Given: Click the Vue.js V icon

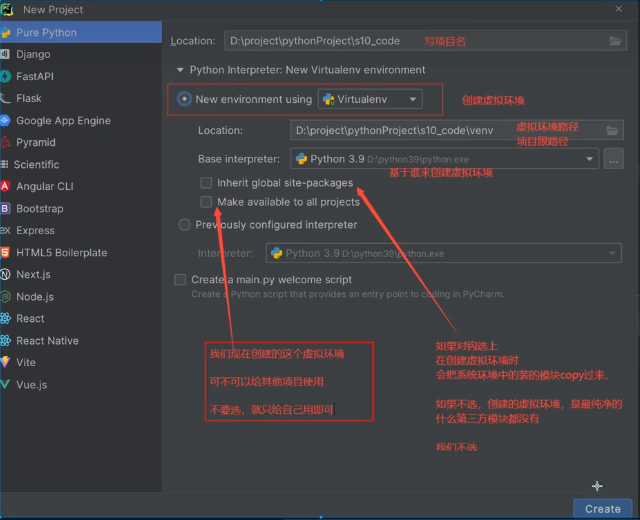Looking at the screenshot, I should click(5, 384).
